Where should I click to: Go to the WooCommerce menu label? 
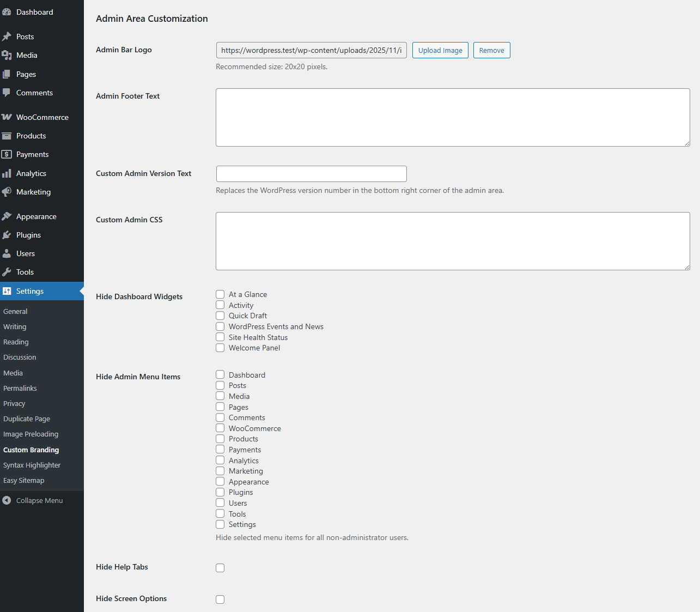point(42,117)
